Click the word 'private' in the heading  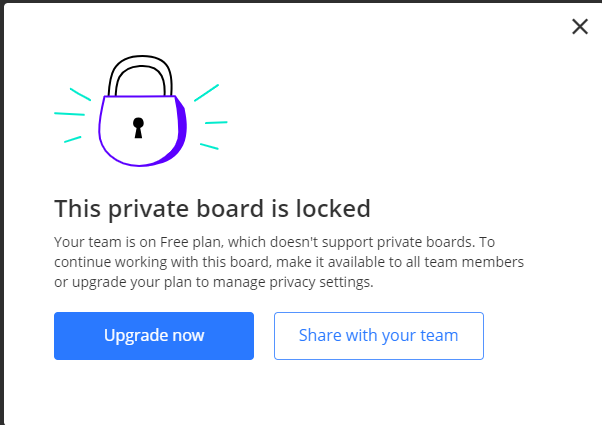tap(149, 209)
